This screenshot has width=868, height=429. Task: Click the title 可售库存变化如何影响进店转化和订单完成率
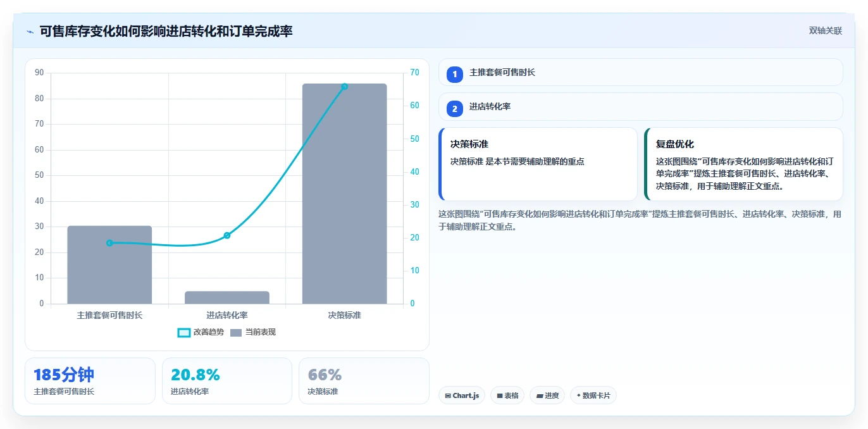[166, 31]
